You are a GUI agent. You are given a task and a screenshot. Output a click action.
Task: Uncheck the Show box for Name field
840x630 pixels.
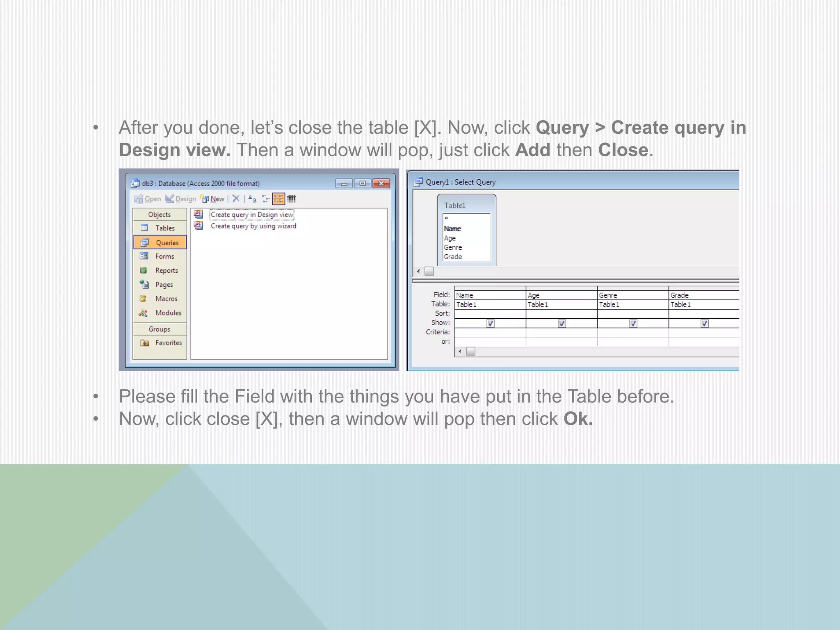(x=490, y=323)
